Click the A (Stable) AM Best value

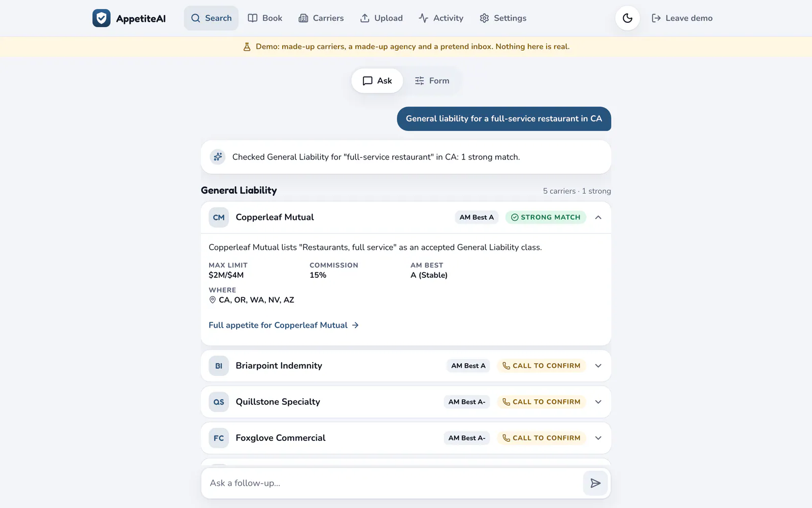(x=429, y=275)
